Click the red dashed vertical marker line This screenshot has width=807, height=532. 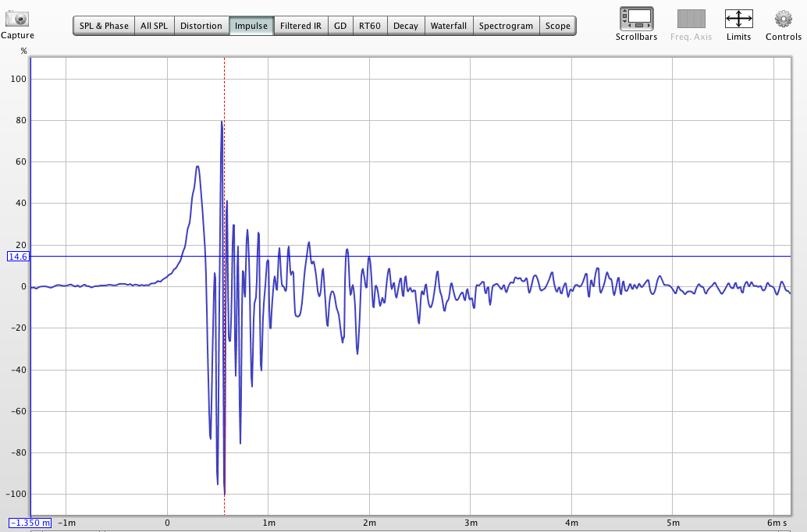pos(225,286)
